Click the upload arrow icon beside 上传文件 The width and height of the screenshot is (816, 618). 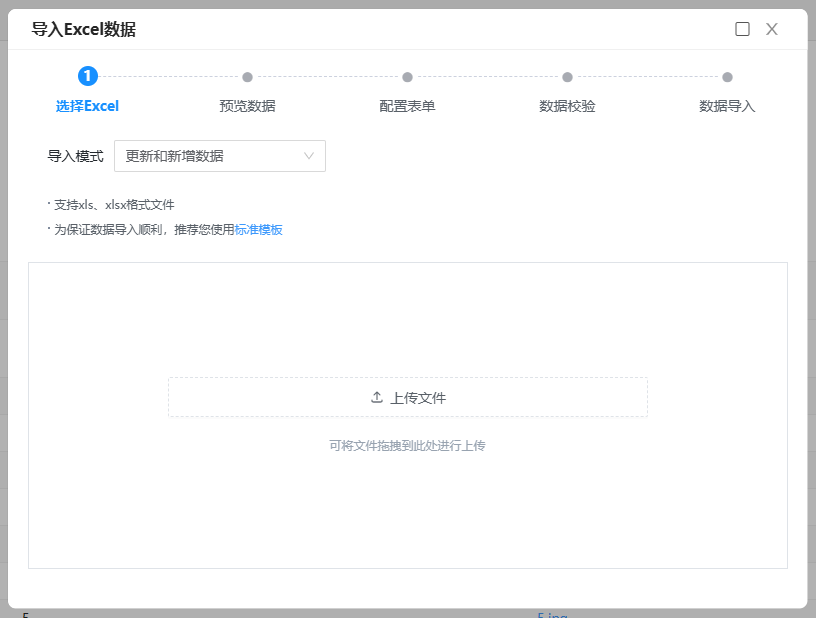pyautogui.click(x=377, y=397)
